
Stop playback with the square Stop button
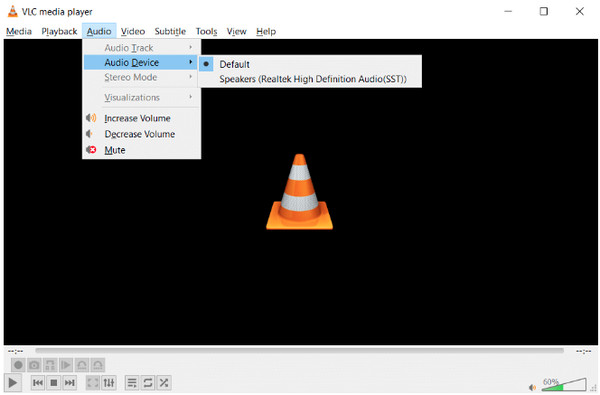[54, 382]
